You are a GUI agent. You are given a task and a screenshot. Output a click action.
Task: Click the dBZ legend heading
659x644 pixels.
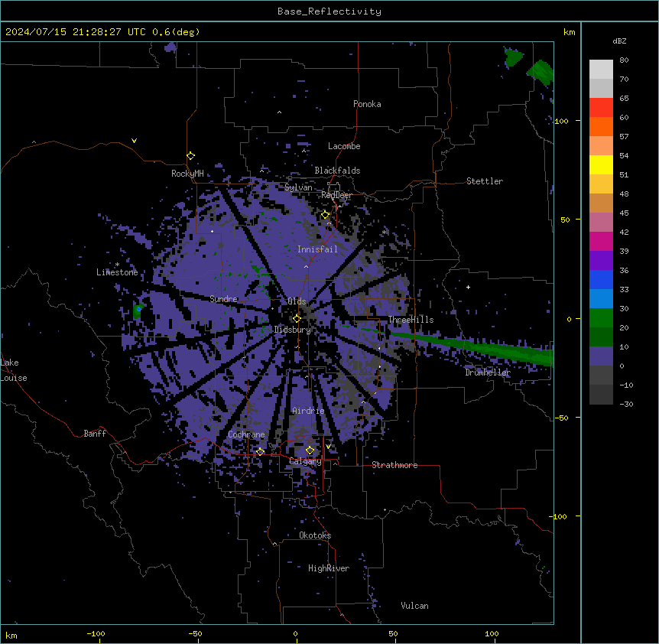point(619,41)
